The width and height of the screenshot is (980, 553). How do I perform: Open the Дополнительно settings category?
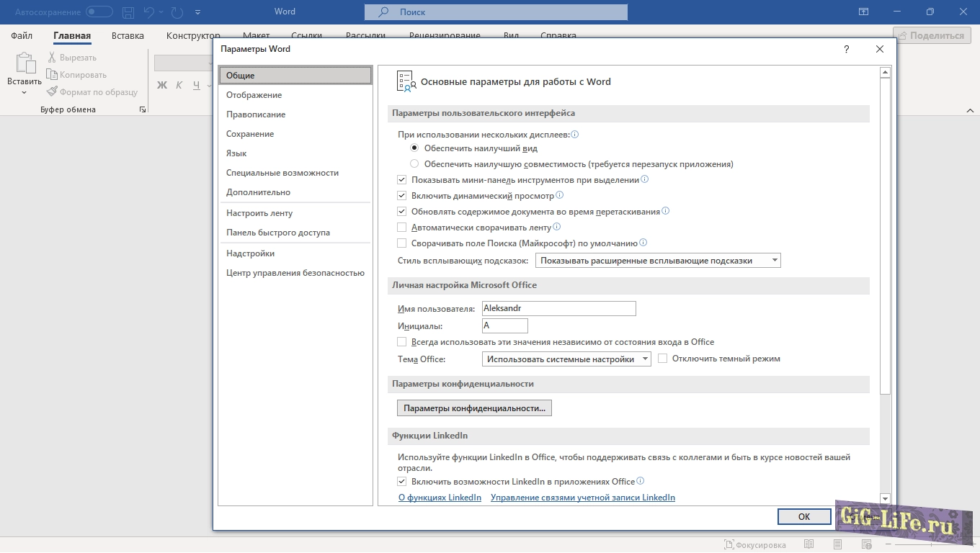[x=258, y=192]
